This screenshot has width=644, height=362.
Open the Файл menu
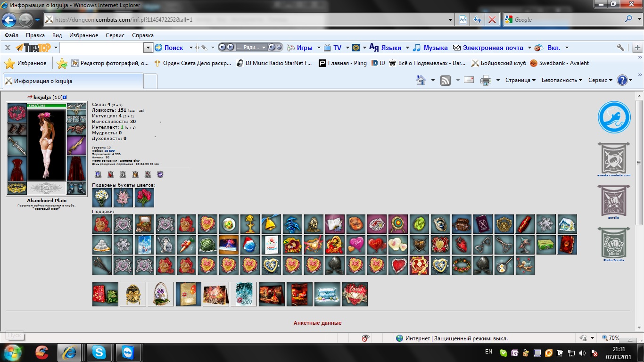point(12,35)
